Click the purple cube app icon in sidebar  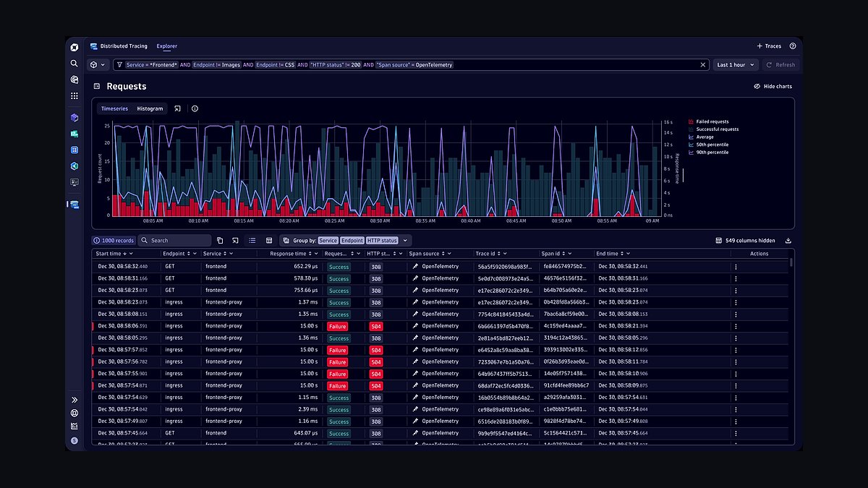click(74, 117)
